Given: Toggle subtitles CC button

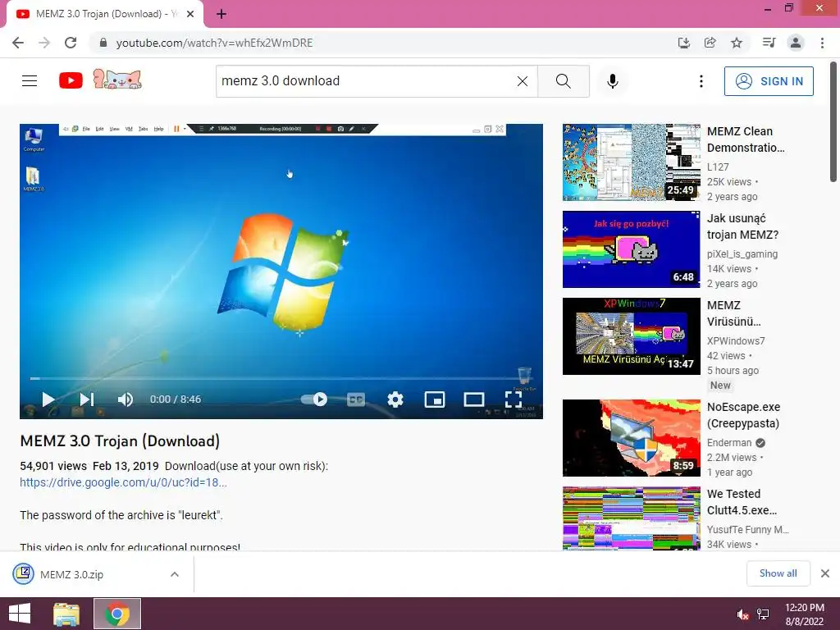Looking at the screenshot, I should (356, 399).
